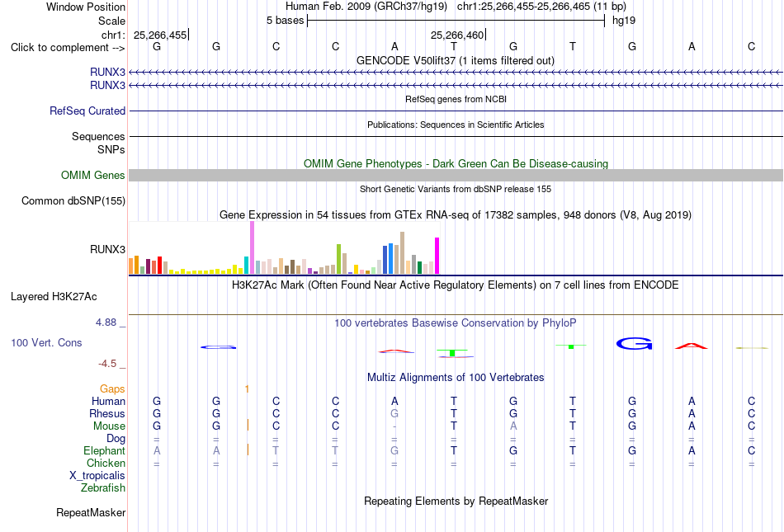Screen dimensions: 784x532
Task: Click the tall yellow-green bar in GTEx chart
Action: [339, 259]
